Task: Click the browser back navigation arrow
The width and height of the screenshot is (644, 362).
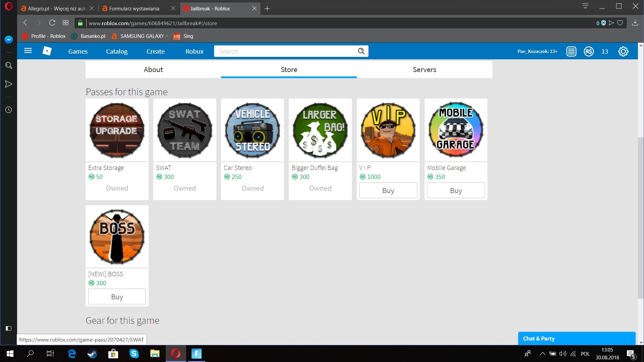Action: tap(25, 23)
